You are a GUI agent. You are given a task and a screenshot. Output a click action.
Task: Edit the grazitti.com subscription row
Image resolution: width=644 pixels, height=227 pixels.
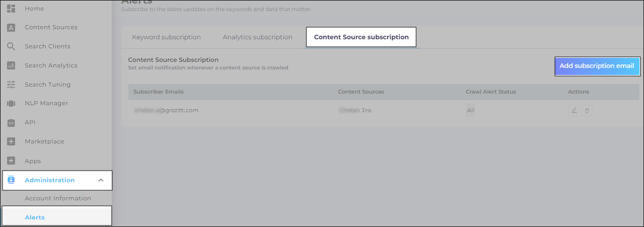pos(574,111)
